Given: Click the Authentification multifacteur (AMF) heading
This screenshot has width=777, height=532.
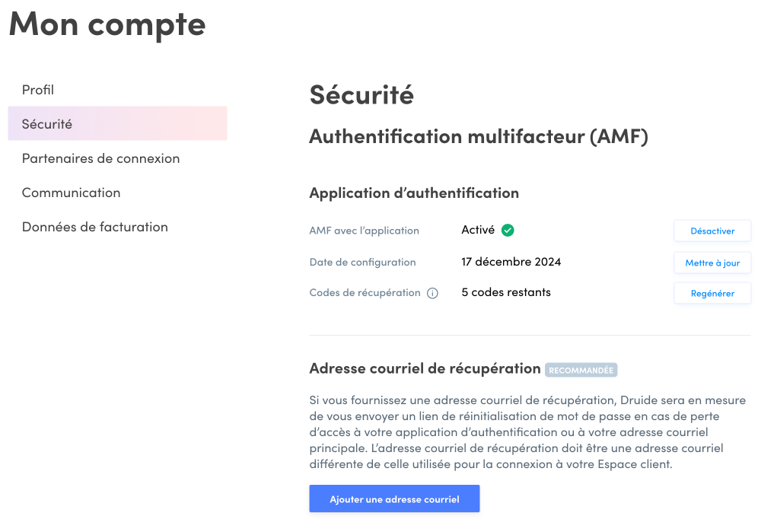Looking at the screenshot, I should pyautogui.click(x=478, y=137).
